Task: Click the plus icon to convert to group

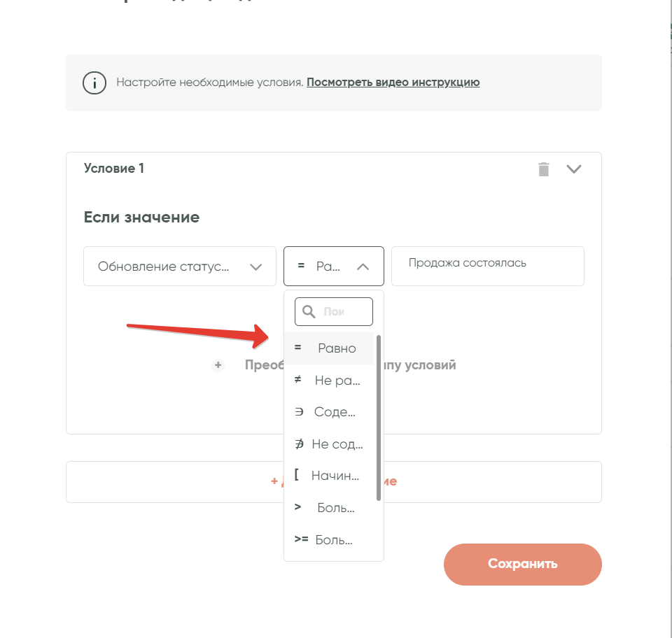Action: click(218, 365)
